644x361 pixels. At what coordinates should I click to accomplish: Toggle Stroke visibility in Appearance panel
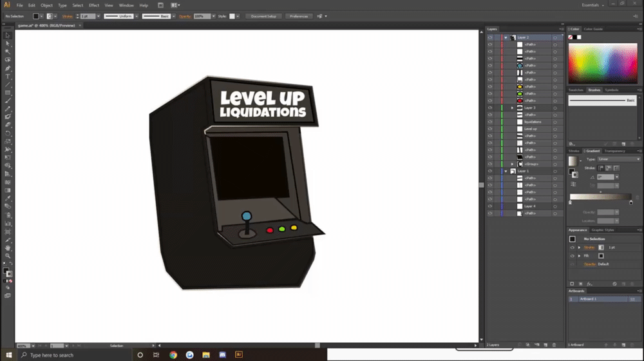point(572,248)
